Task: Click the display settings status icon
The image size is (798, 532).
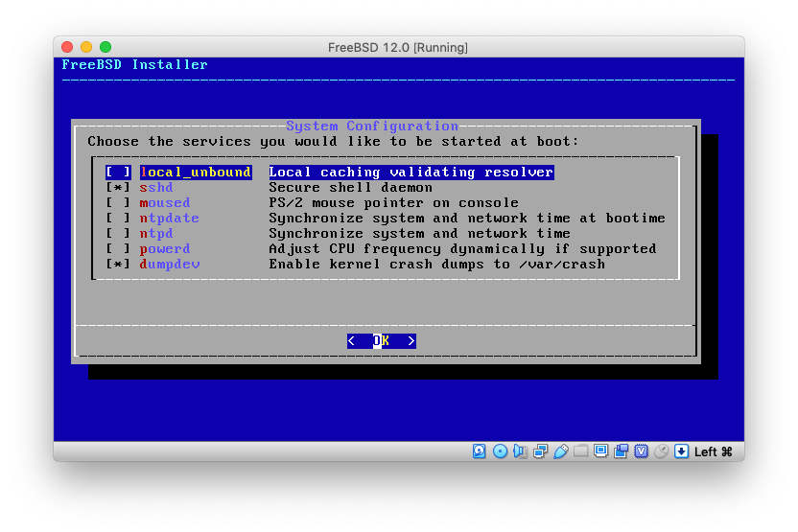Action: [x=601, y=451]
